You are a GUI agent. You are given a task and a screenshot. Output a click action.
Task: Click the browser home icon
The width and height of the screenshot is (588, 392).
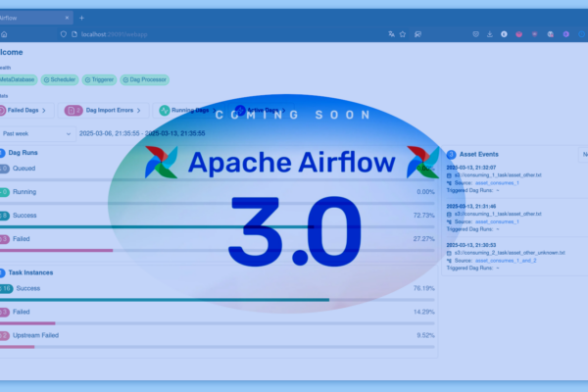pyautogui.click(x=4, y=34)
